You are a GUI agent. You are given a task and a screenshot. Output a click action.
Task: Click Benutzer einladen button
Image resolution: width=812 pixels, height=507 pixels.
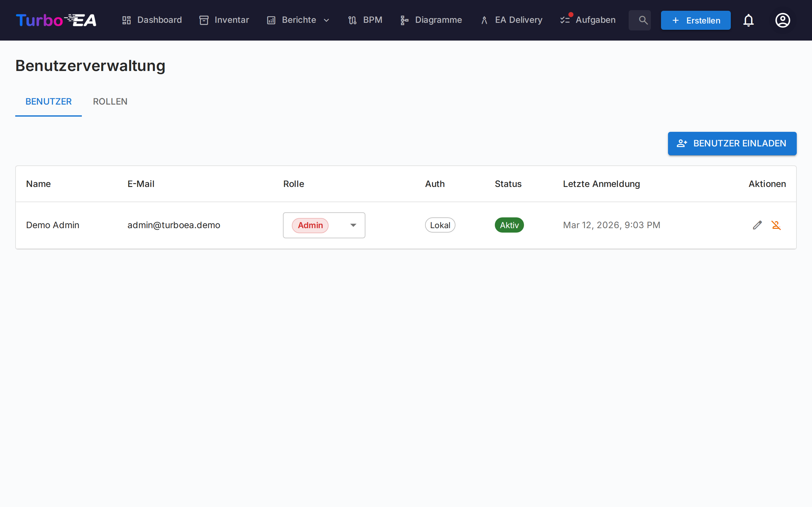click(732, 144)
